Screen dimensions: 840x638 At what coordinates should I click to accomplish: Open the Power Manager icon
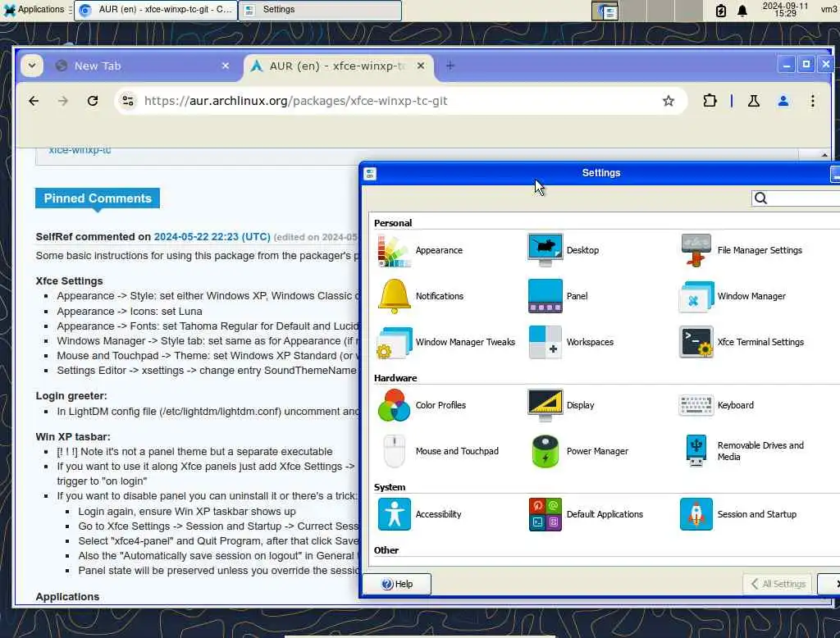(x=545, y=451)
